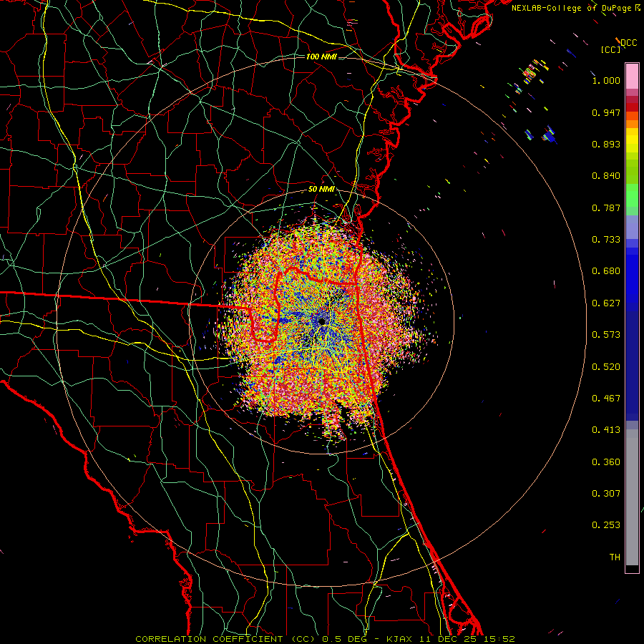Select the 0.680 scale value
This screenshot has width=644, height=644.
tap(606, 271)
